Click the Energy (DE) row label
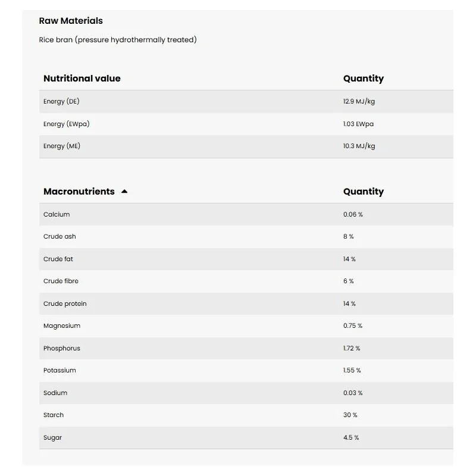The image size is (476, 476). point(61,101)
